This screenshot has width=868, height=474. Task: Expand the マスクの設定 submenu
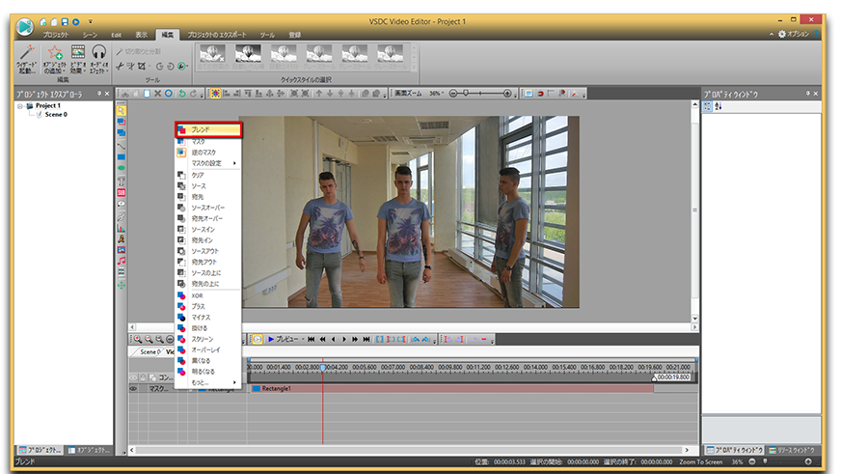[x=208, y=163]
